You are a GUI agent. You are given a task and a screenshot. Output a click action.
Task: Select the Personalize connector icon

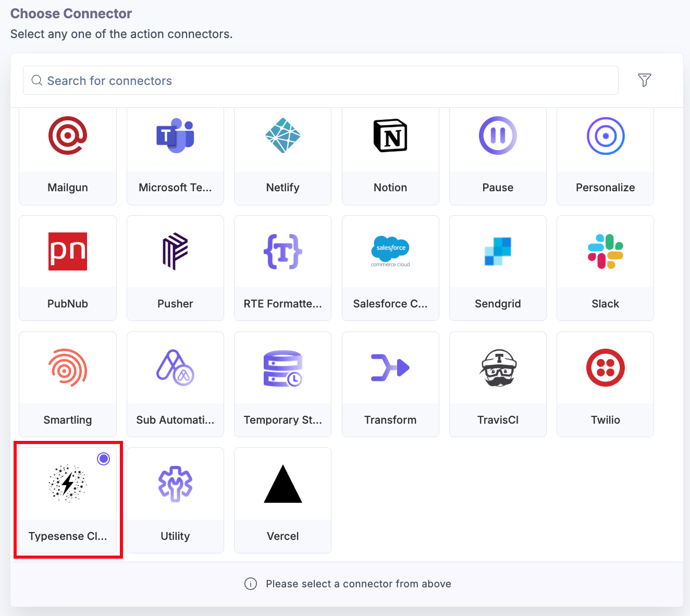coord(606,135)
